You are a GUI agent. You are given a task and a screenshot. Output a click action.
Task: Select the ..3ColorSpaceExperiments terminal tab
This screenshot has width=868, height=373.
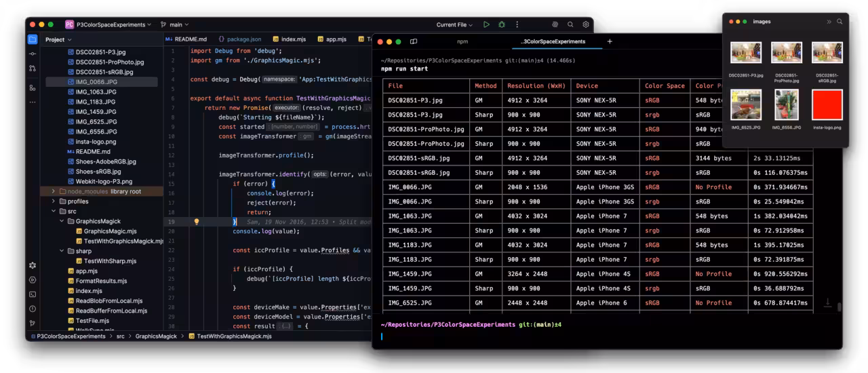553,41
